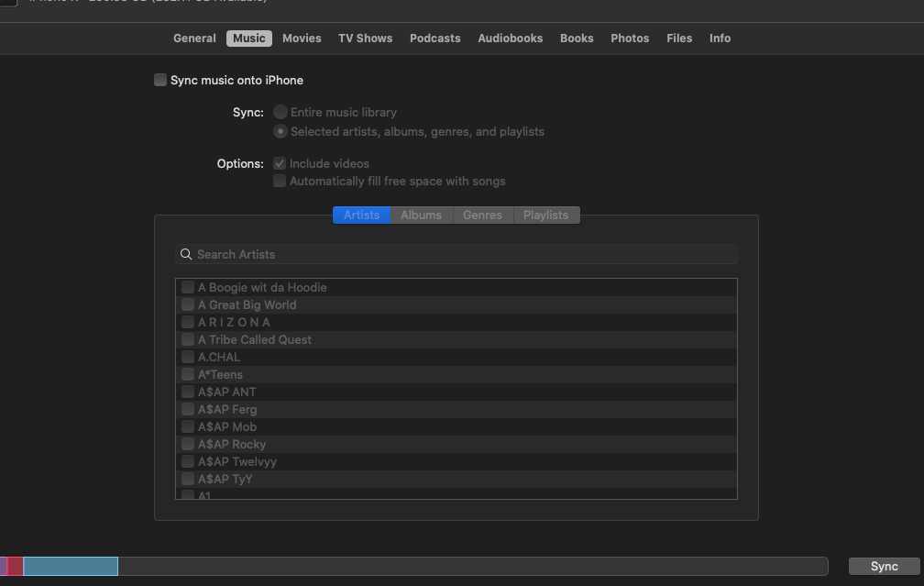Check Automatically fill free space with songs
This screenshot has width=924, height=586.
280,181
